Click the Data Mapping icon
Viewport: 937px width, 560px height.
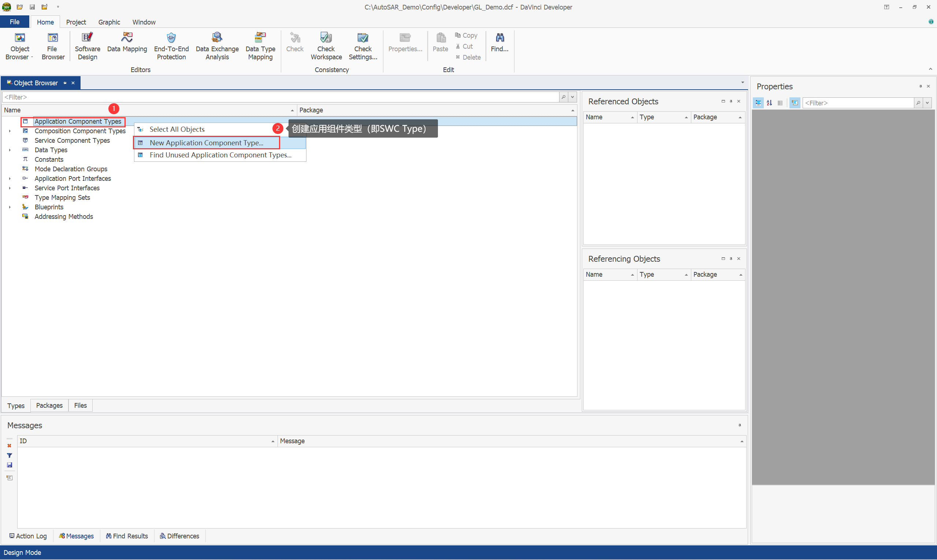127,38
